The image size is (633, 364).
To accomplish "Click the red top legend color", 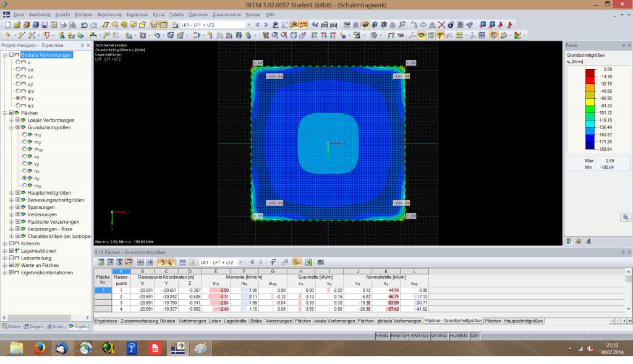I will (590, 73).
